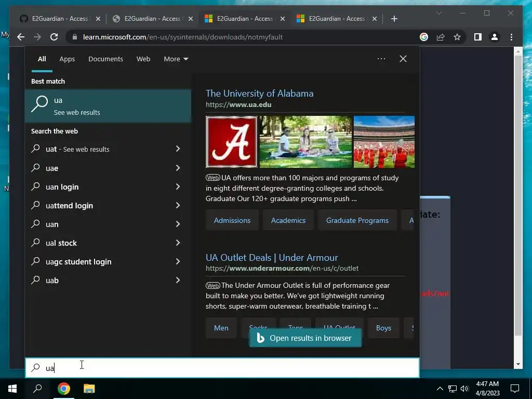This screenshot has height=399, width=532.
Task: Click the Academics quick link
Action: coord(288,220)
